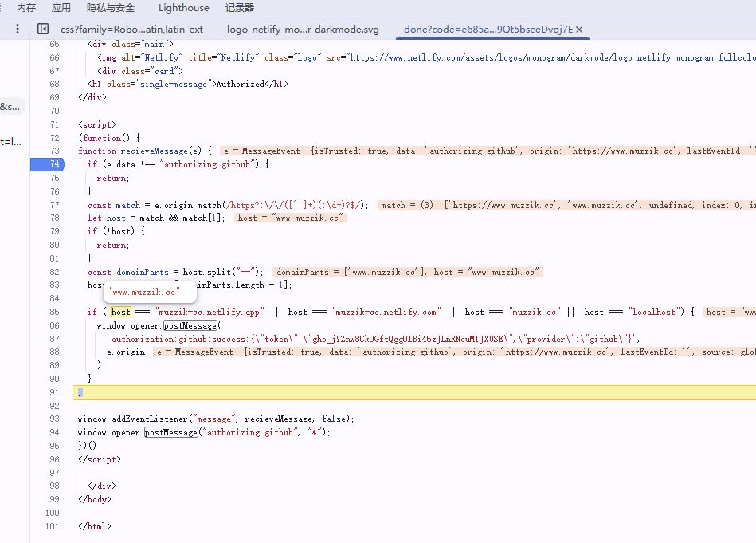Switch to the 内存 panel tab
Image resolution: width=756 pixels, height=543 pixels.
click(x=26, y=8)
